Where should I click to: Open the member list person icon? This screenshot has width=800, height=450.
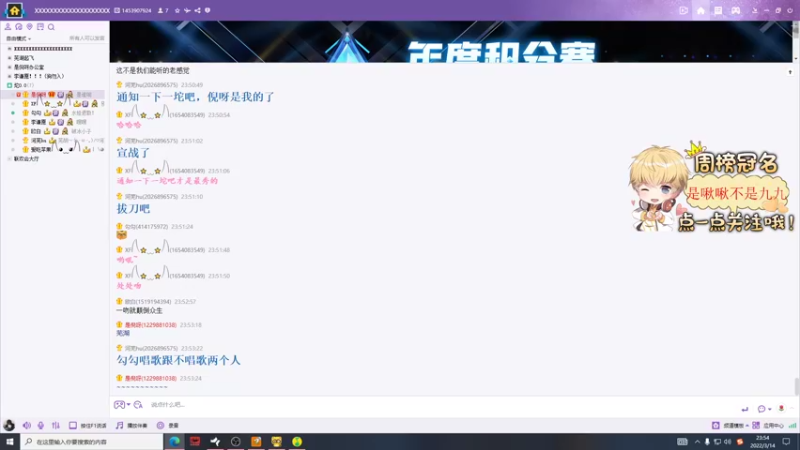pyautogui.click(x=8, y=27)
